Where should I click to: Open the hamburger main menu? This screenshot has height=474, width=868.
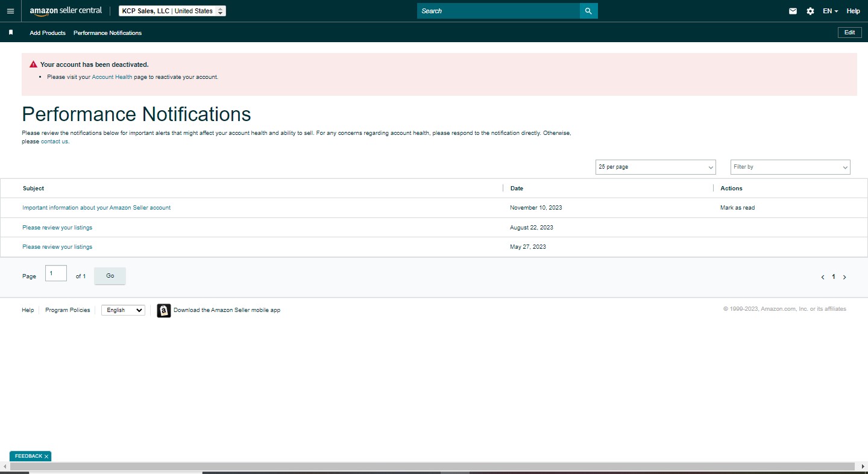tap(10, 11)
